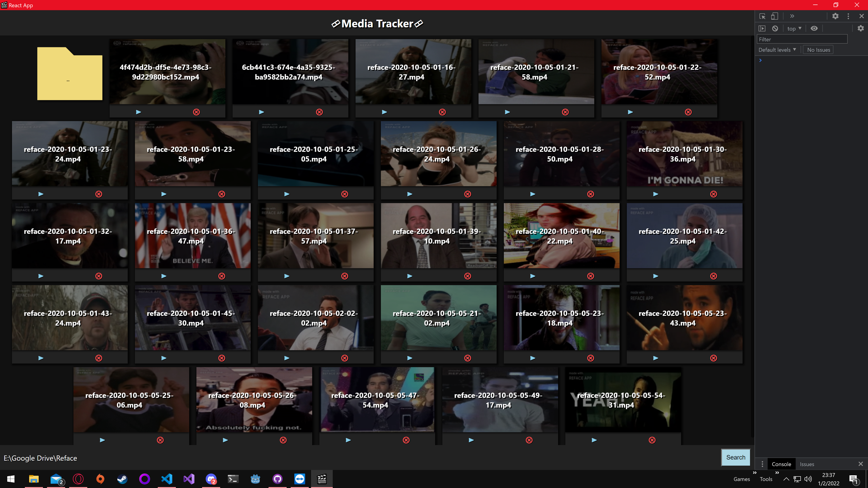Select the DevTools inspect element tool
The height and width of the screenshot is (488, 868).
[762, 16]
